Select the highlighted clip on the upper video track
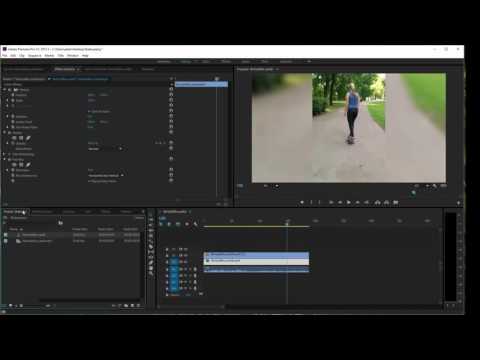Screen dimensions: 480x360 [x=256, y=255]
